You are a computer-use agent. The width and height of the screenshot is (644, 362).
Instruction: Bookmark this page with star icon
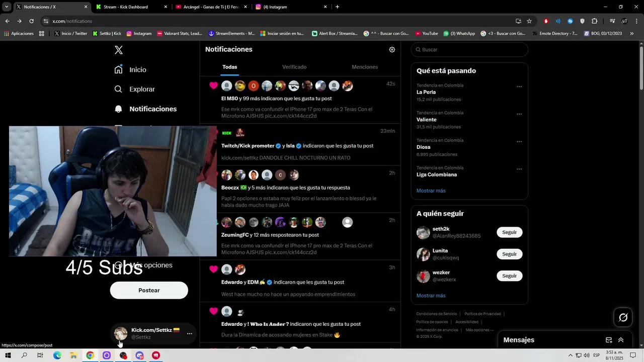click(529, 21)
